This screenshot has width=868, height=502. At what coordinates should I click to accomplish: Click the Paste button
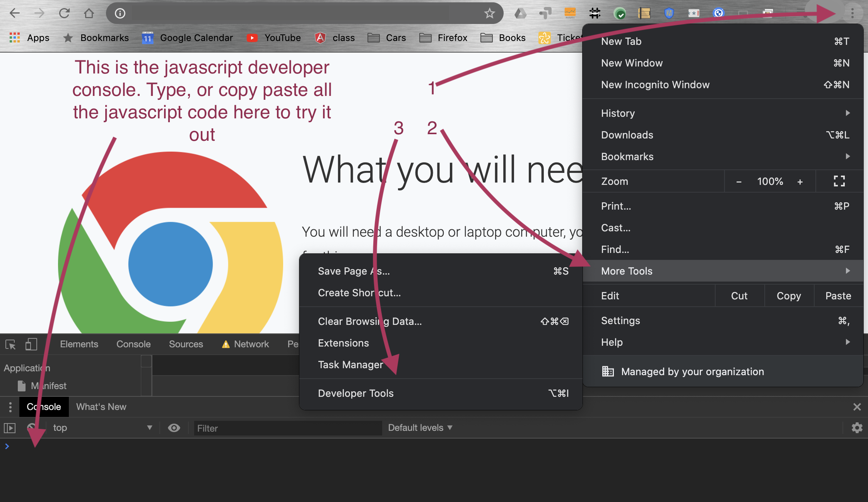click(x=838, y=296)
